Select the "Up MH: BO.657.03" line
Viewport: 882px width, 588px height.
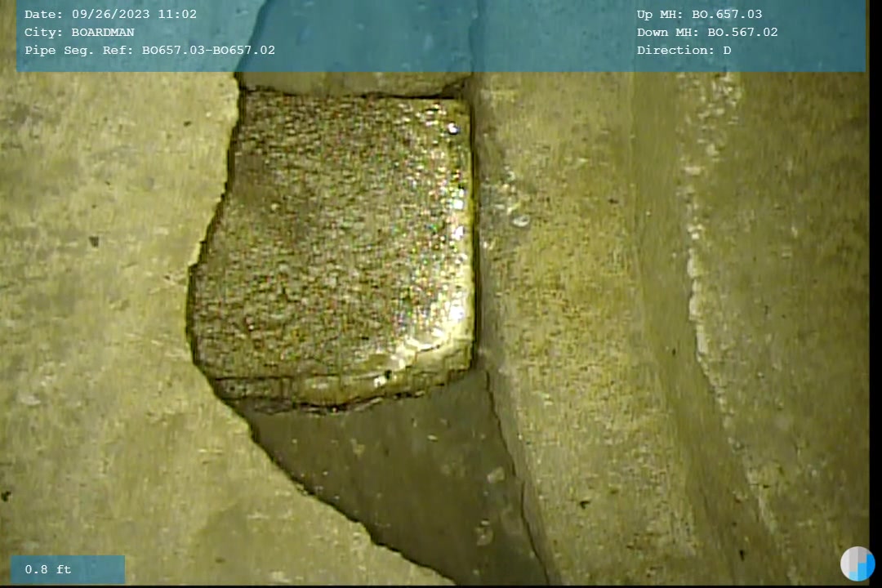tap(699, 14)
